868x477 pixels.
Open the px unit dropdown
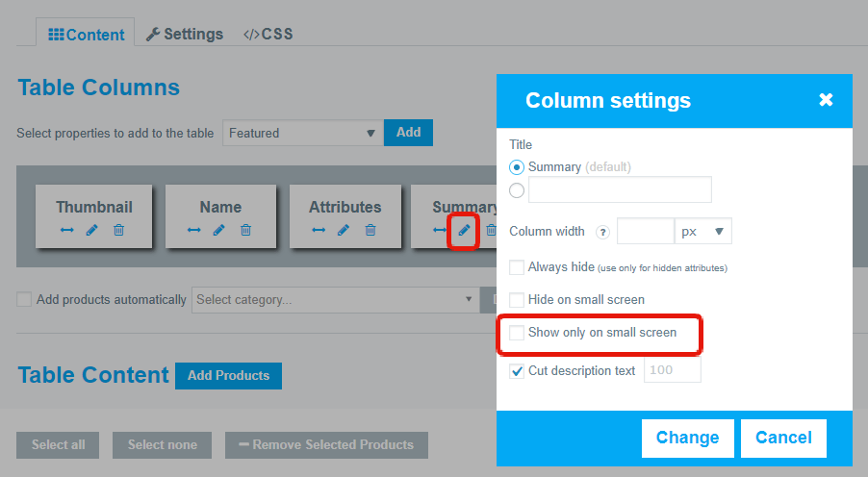coord(703,232)
